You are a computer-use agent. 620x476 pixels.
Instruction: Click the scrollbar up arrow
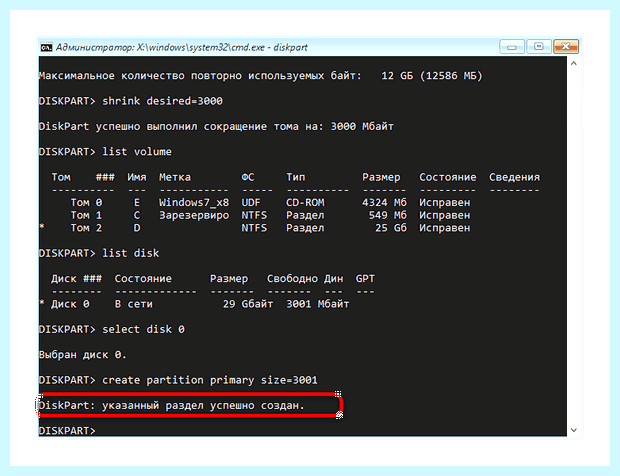tap(574, 63)
